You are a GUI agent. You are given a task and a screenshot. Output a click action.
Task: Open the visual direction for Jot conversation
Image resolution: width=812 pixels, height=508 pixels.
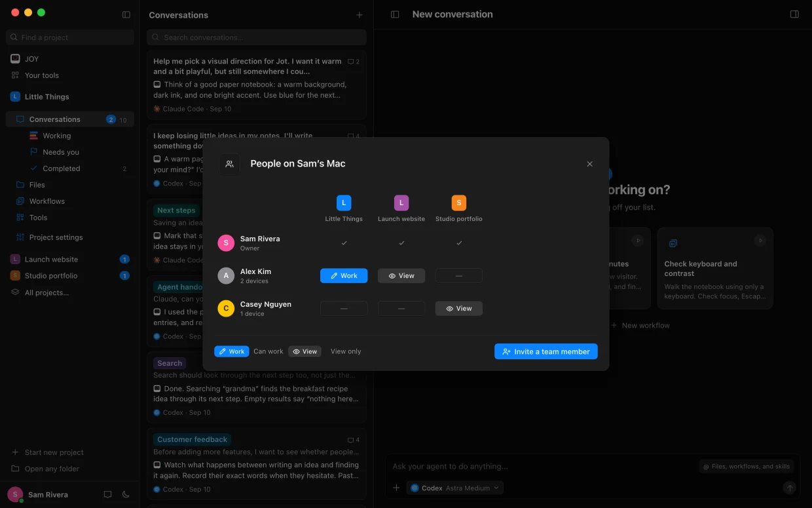pos(257,85)
